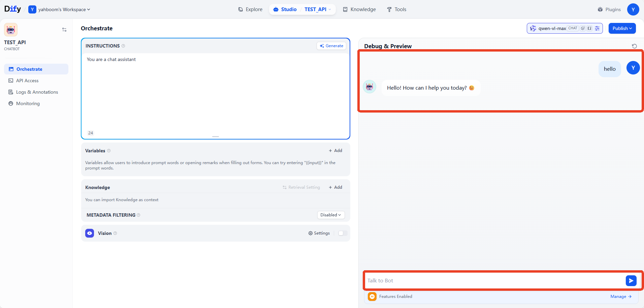
Task: Select Orchestrate in the sidebar
Action: pyautogui.click(x=36, y=69)
